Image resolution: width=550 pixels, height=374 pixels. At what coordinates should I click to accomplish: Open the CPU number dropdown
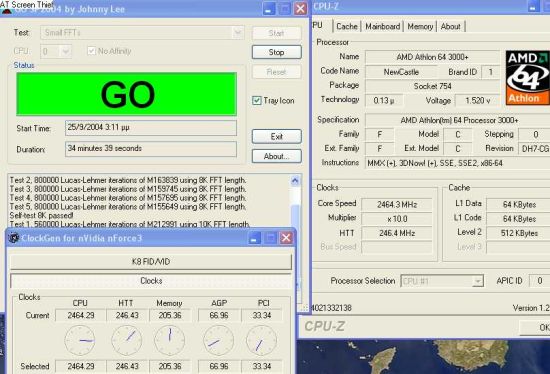pyautogui.click(x=56, y=51)
